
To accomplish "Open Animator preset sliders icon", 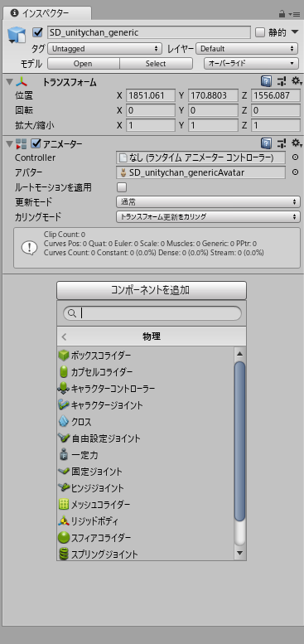I will tap(281, 143).
